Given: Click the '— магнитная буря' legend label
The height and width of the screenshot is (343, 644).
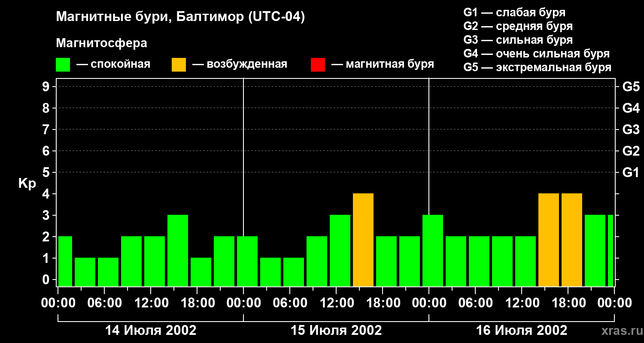Looking at the screenshot, I should (383, 64).
